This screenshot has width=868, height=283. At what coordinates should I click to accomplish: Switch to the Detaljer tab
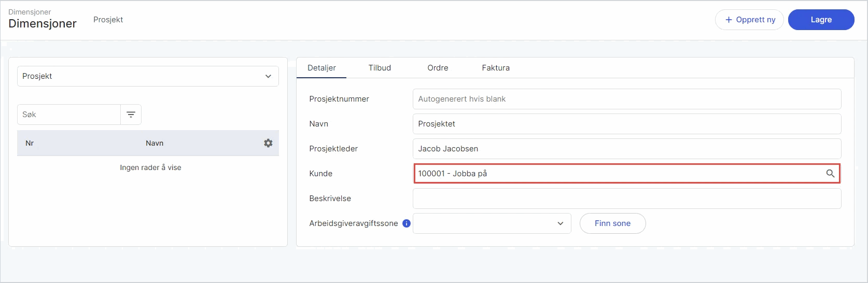point(321,68)
